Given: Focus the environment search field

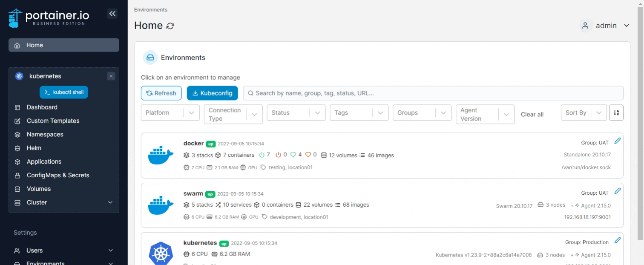Looking at the screenshot, I should (433, 93).
